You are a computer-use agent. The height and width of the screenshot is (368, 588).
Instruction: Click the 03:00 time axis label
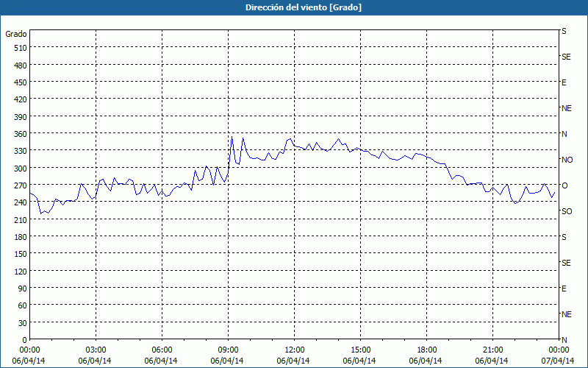[x=96, y=350]
